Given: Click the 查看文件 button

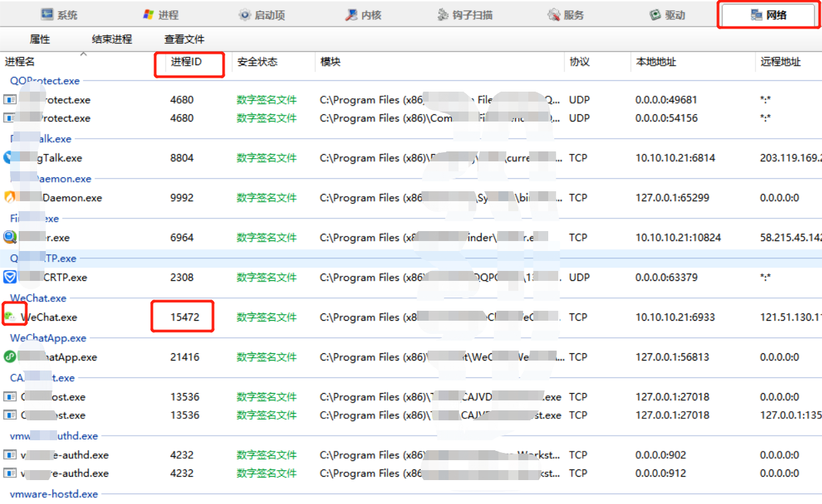Looking at the screenshot, I should tap(184, 39).
